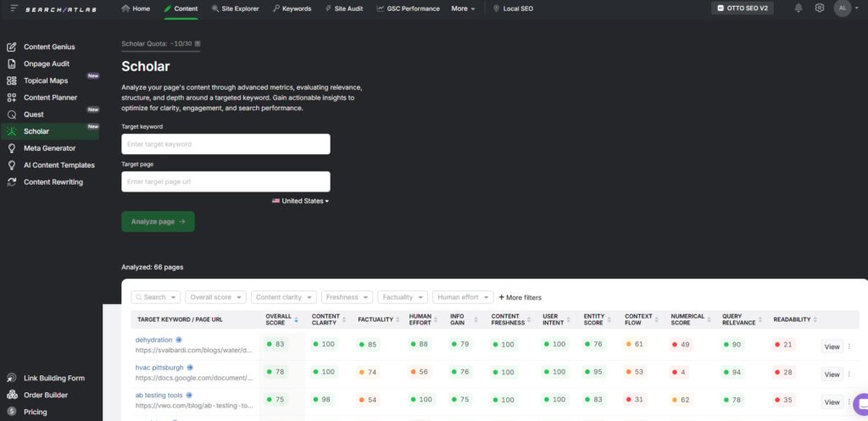This screenshot has height=421, width=868.
Task: Click the hamburger menu icon beside logo
Action: tap(14, 8)
